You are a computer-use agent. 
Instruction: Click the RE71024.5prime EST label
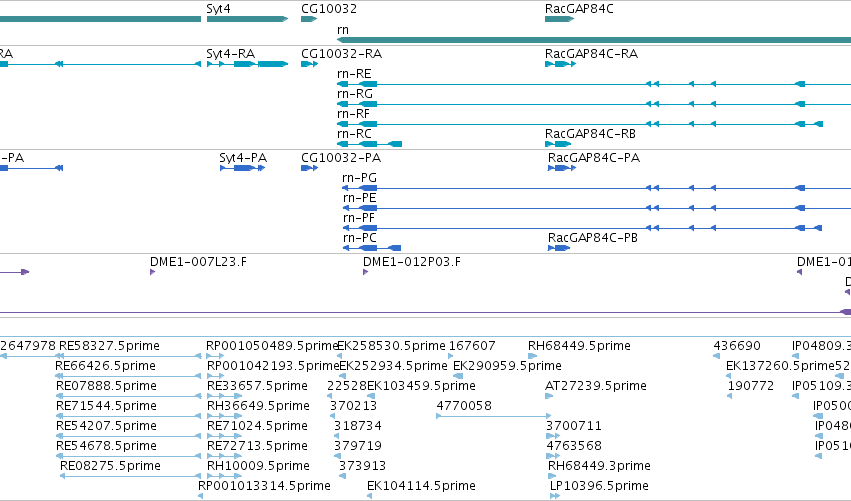pyautogui.click(x=257, y=426)
